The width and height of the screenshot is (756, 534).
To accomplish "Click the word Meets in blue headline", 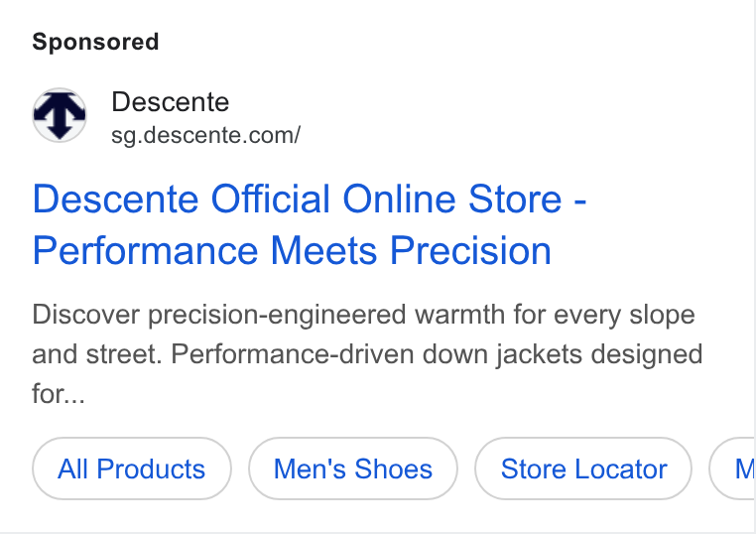I will click(x=323, y=251).
